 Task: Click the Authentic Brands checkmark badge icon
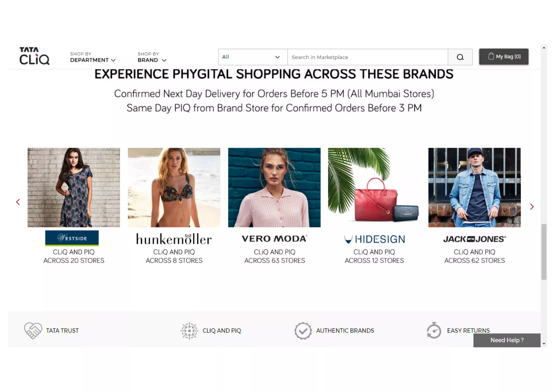coord(303,331)
